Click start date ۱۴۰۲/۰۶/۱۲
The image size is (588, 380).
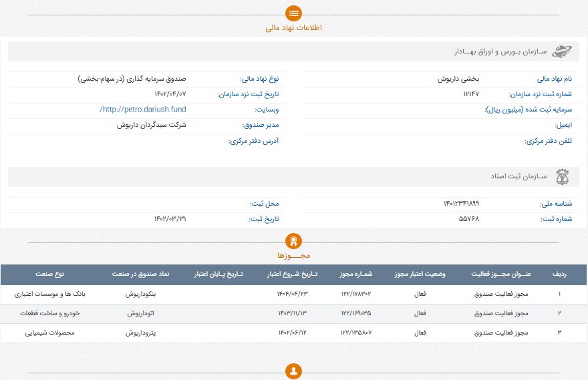[292, 333]
